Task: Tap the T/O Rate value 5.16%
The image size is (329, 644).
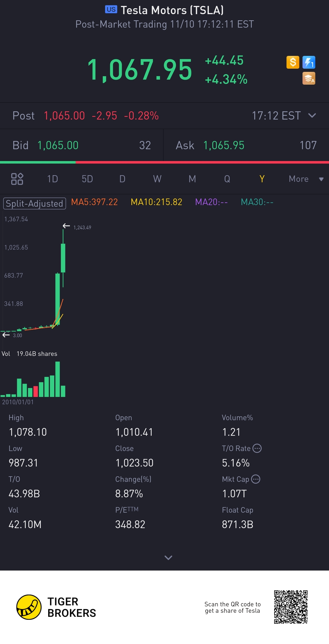Action: pyautogui.click(x=236, y=463)
